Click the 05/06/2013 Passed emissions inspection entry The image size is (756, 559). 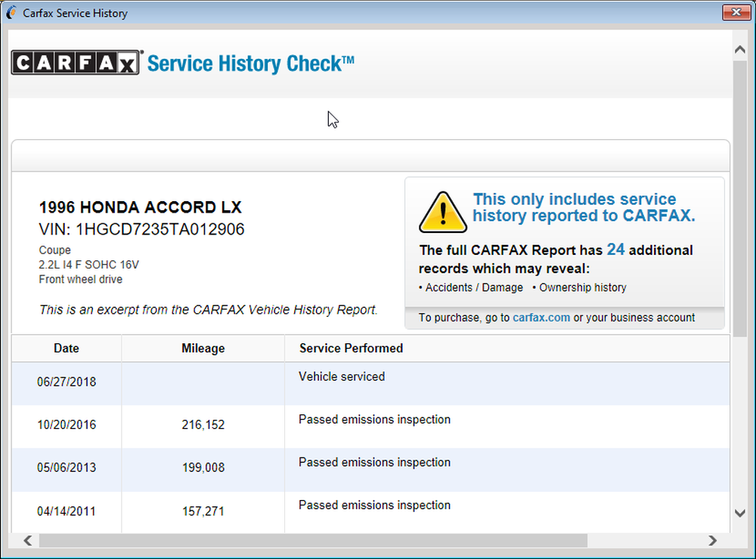(374, 462)
